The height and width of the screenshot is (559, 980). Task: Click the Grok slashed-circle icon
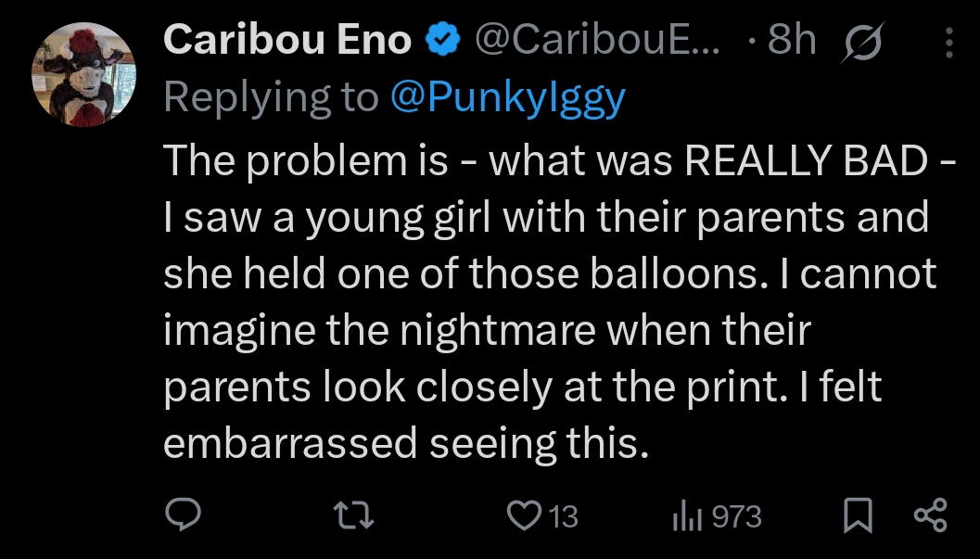point(863,42)
